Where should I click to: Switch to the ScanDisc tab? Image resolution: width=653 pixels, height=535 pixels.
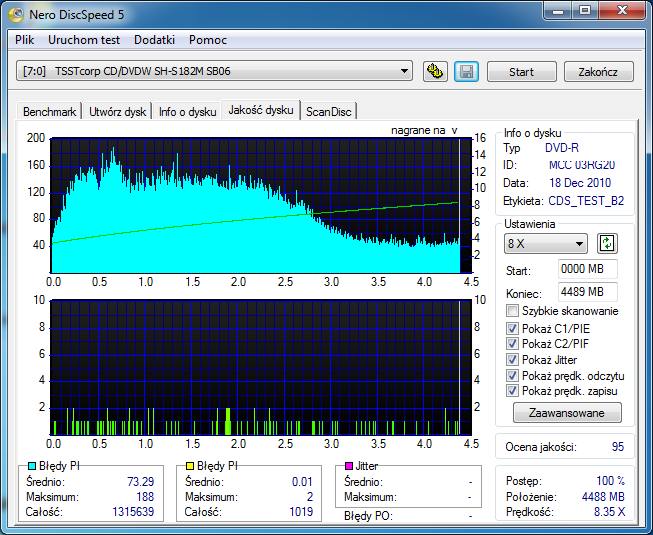pyautogui.click(x=329, y=112)
